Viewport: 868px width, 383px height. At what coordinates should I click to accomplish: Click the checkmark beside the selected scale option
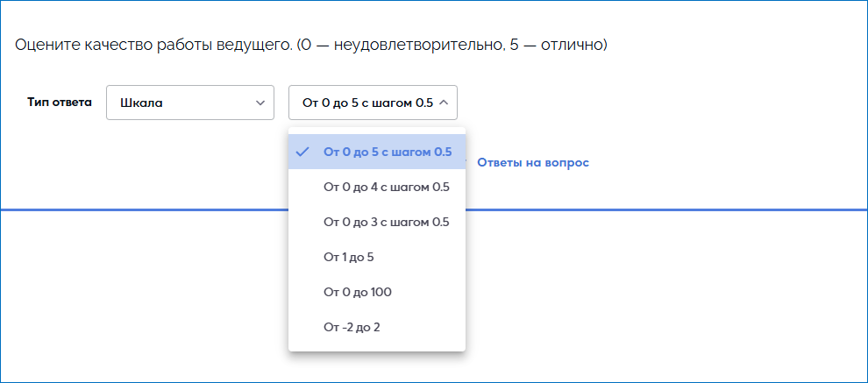pos(302,152)
